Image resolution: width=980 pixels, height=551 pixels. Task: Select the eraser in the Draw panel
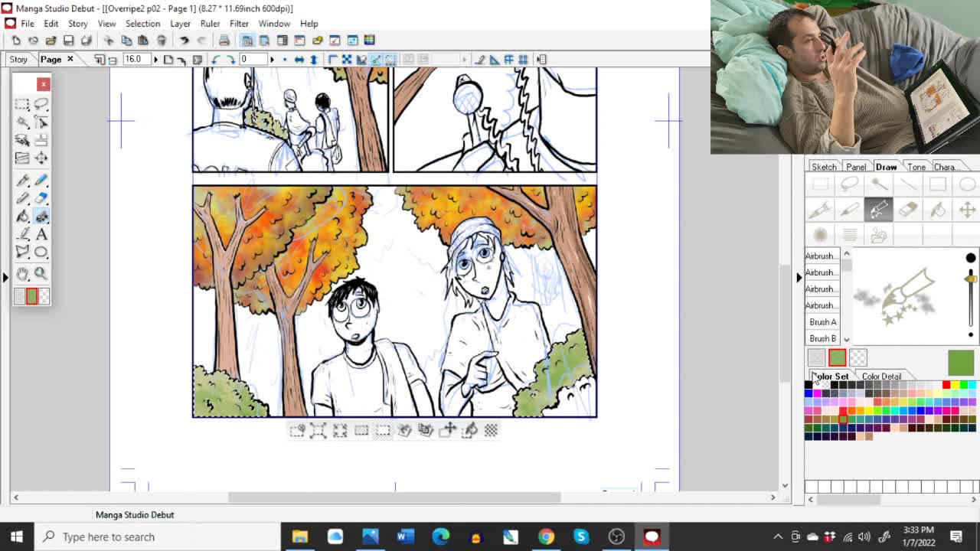pyautogui.click(x=908, y=209)
